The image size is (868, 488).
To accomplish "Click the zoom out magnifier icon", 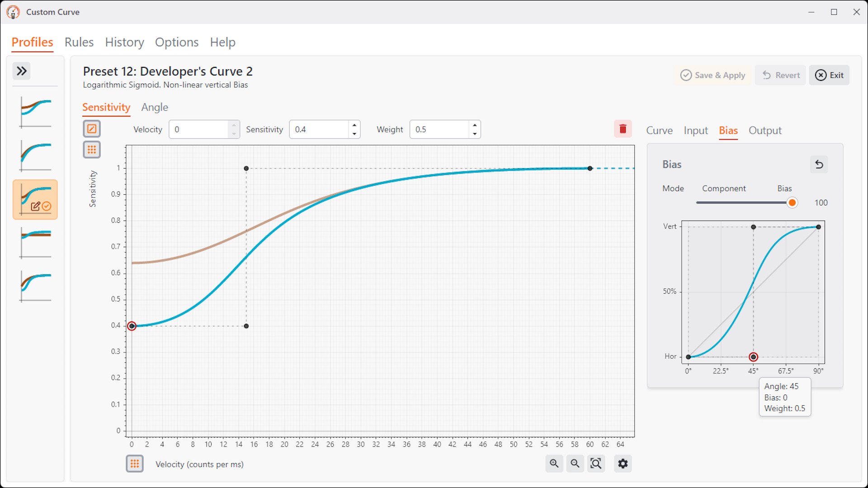I will pos(575,464).
